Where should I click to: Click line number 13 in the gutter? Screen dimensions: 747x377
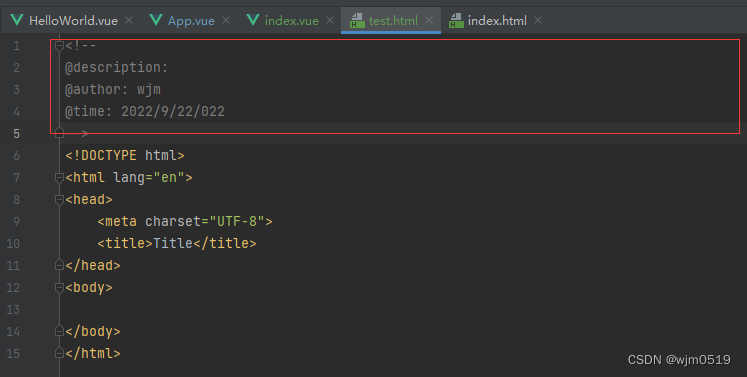[13, 309]
